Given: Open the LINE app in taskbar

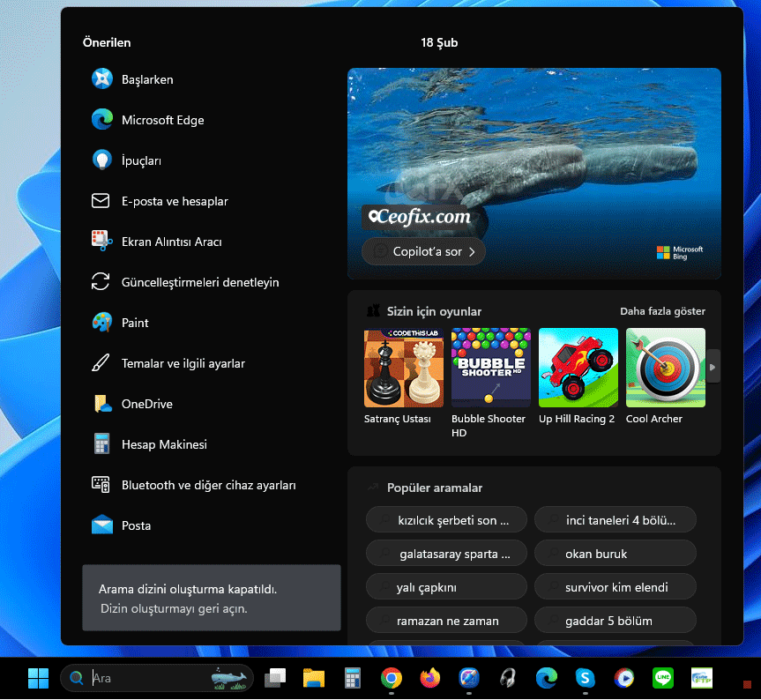Looking at the screenshot, I should click(x=663, y=678).
